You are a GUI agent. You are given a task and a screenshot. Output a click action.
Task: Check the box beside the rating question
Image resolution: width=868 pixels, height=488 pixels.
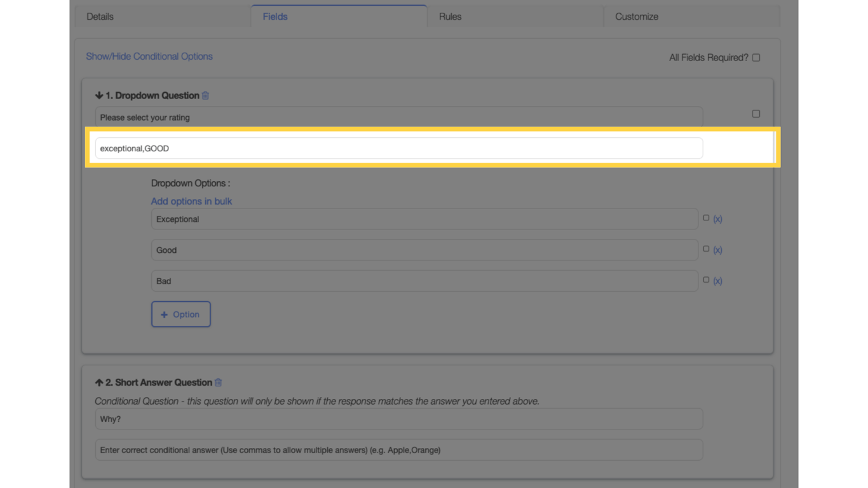[756, 113]
